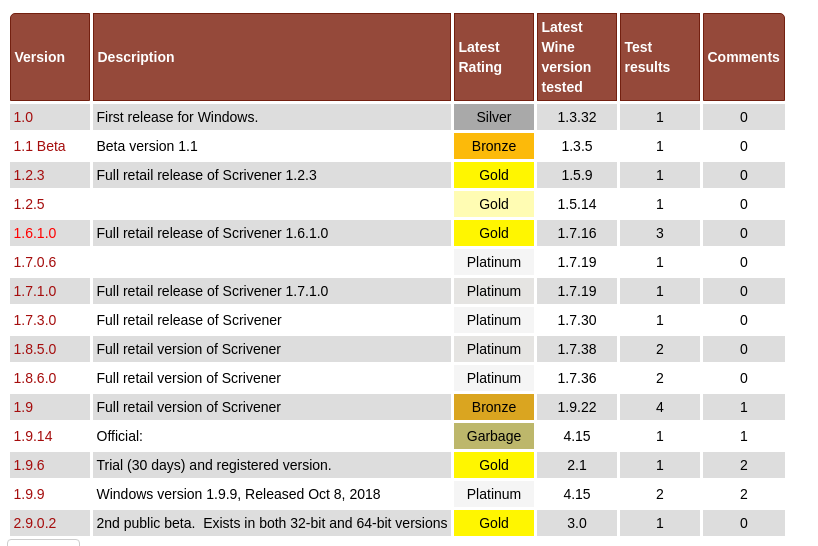Click test results count 4 for version 1.9
Viewport: 818px width, 546px height.
click(x=660, y=407)
